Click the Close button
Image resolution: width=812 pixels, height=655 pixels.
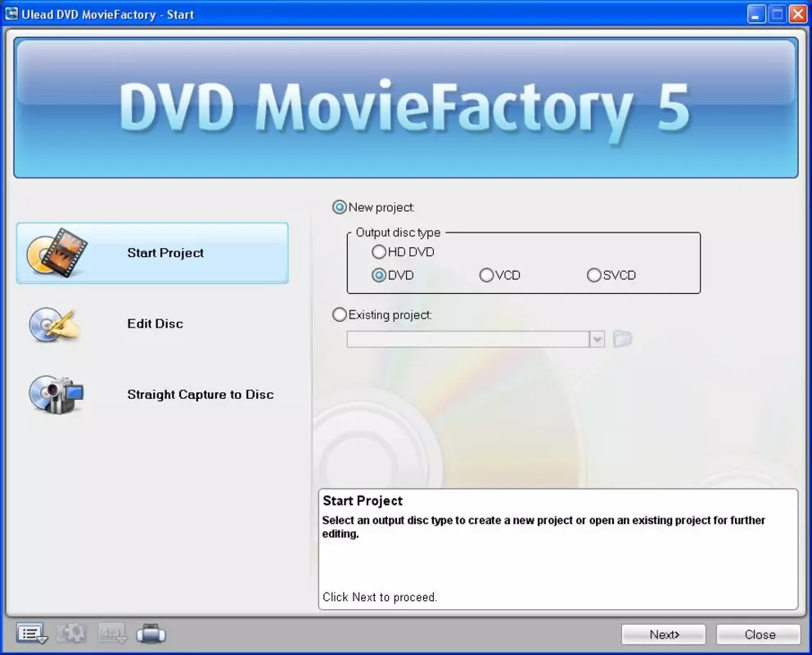[x=759, y=635]
